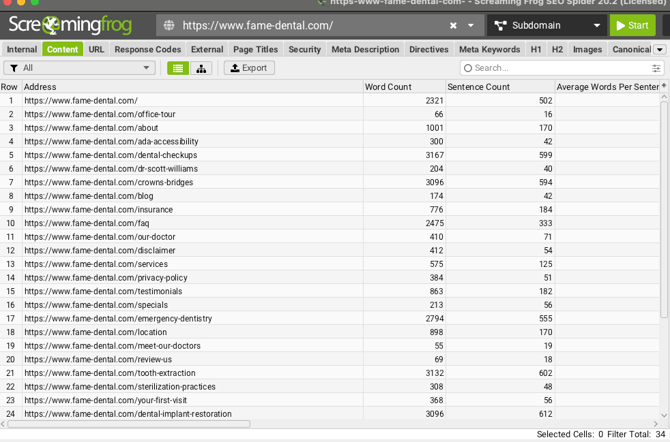Sort by the Word Count column header
The width and height of the screenshot is (670, 442).
(404, 87)
